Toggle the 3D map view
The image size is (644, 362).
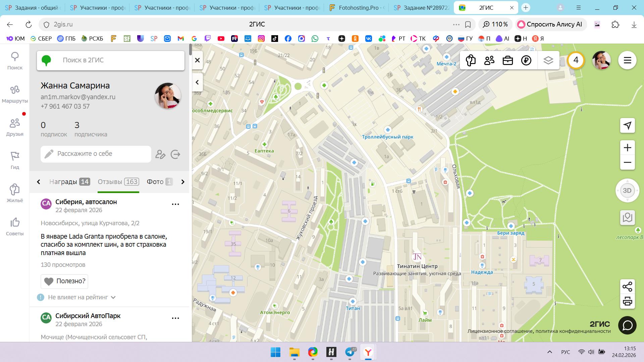click(x=627, y=190)
